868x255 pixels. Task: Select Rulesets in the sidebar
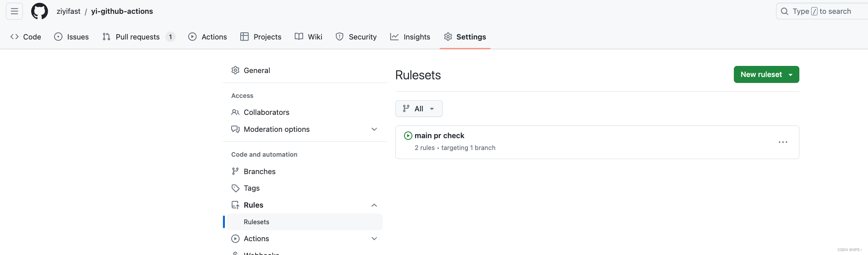click(x=256, y=222)
